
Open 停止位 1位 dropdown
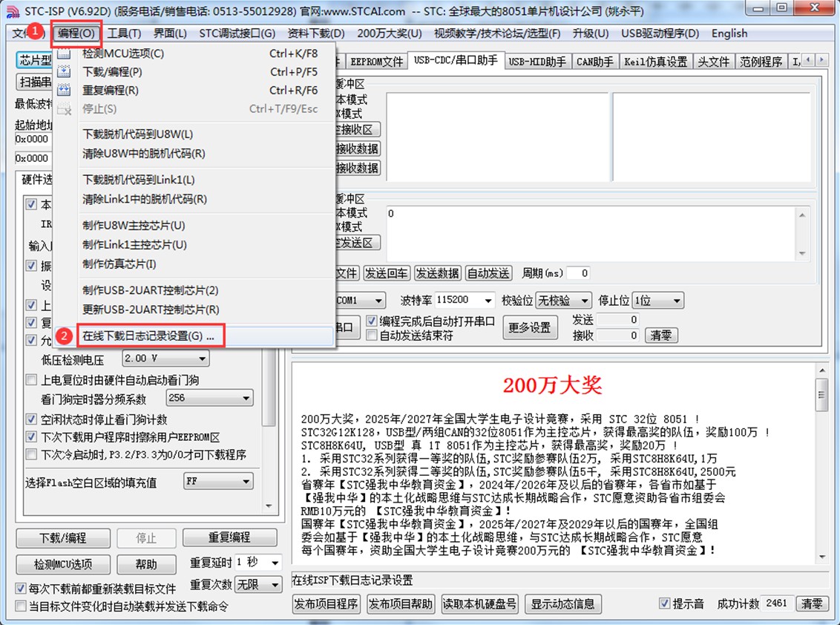[657, 300]
